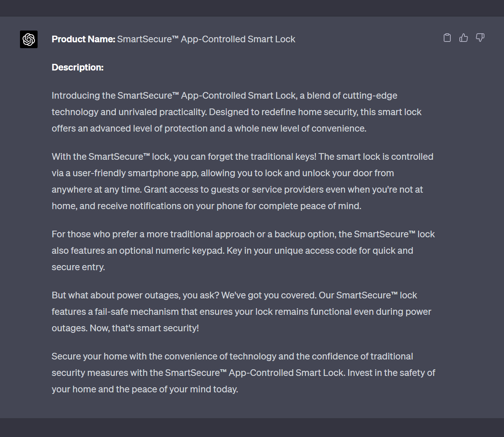Click the sentence "Now, that's smart security!"
504x437 pixels.
pyautogui.click(x=144, y=328)
